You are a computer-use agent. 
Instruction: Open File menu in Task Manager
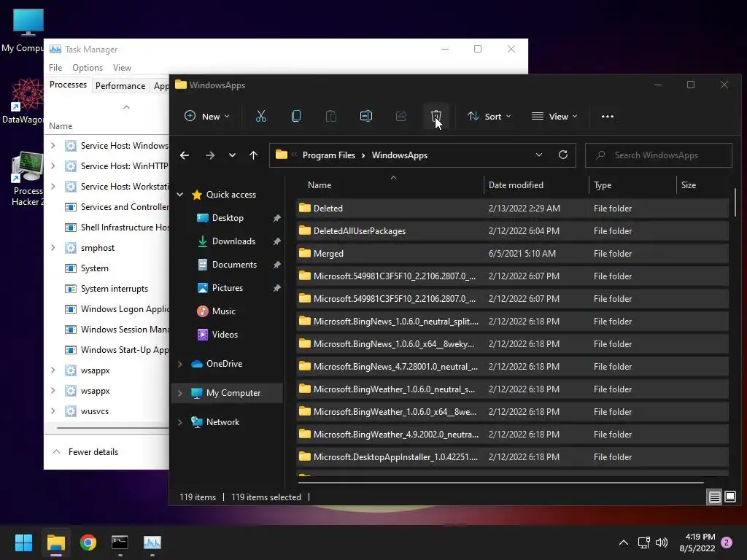point(55,68)
